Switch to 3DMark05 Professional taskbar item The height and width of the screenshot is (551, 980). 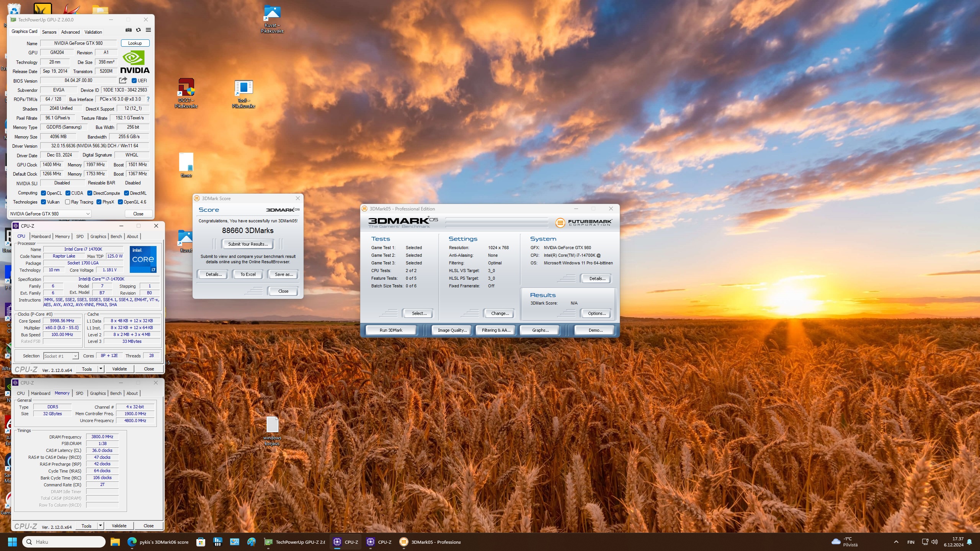coord(430,542)
